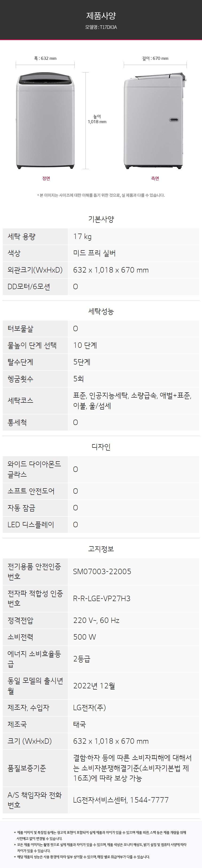
Task: Click the 측면 label under side image
Action: pos(155,178)
